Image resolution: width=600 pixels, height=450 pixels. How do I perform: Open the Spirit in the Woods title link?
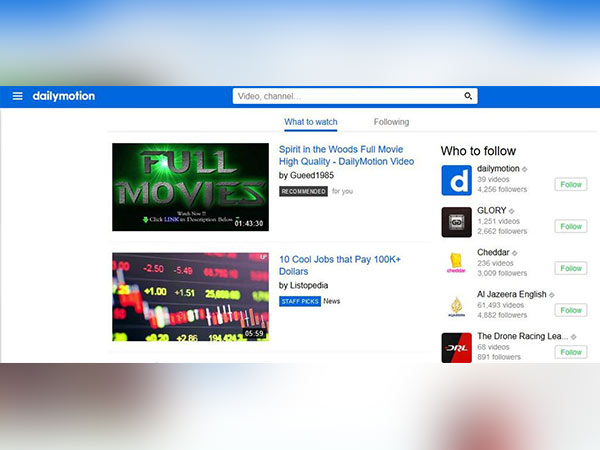click(346, 155)
